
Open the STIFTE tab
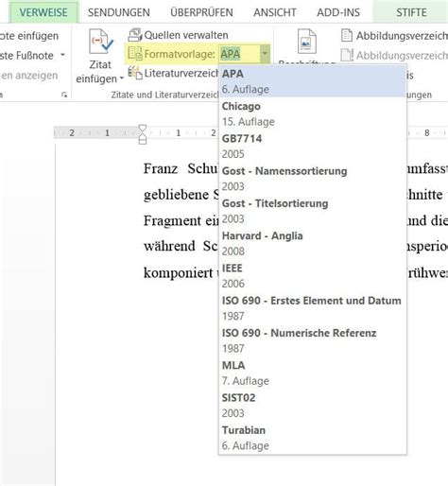pyautogui.click(x=411, y=12)
